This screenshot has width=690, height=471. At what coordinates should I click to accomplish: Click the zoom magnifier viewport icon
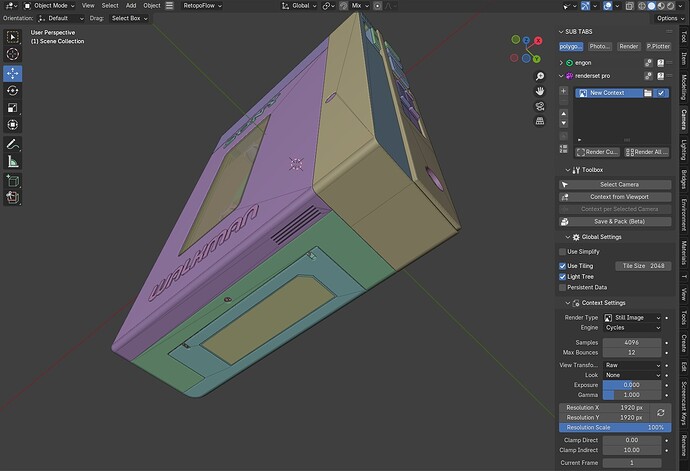click(x=540, y=77)
